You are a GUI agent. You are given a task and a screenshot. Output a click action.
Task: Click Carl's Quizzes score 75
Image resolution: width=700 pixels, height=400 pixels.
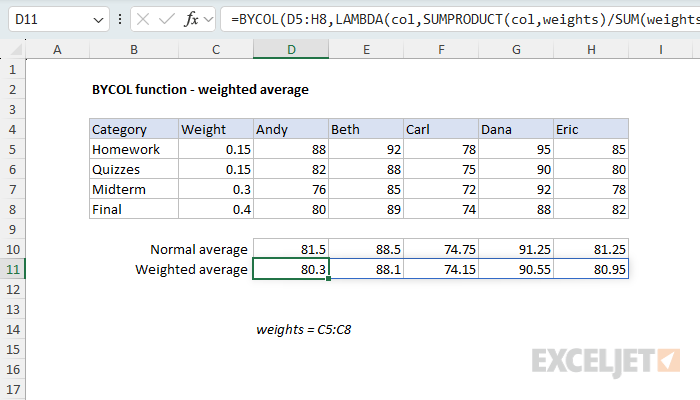coord(441,170)
